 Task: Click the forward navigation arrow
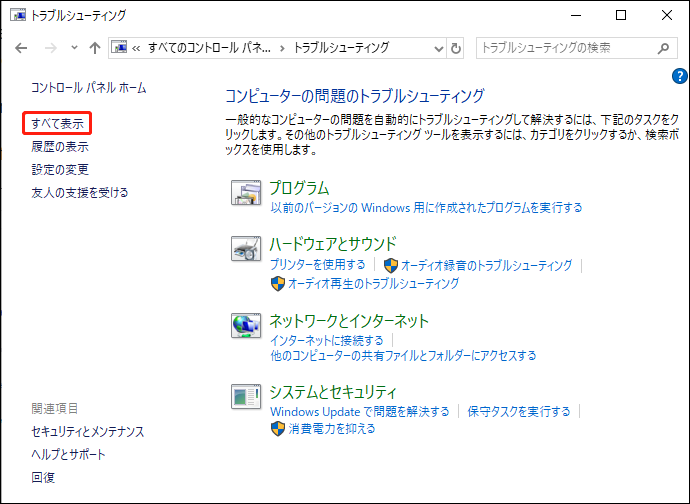click(x=51, y=48)
